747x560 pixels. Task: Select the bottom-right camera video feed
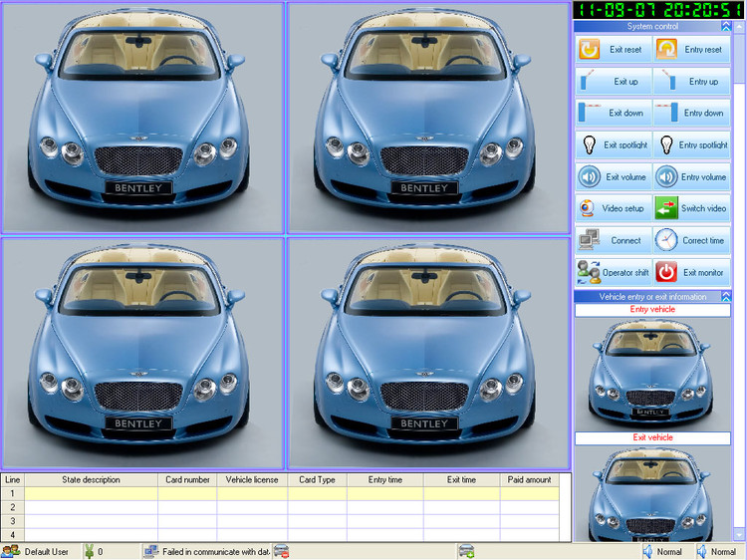click(428, 353)
